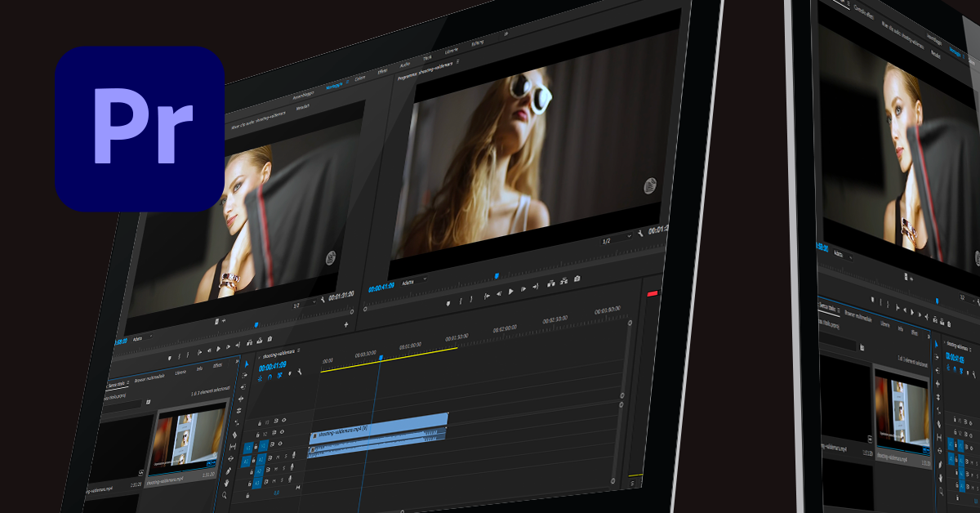
Task: Toggle Snap magnet in the timeline header
Action: (x=272, y=377)
